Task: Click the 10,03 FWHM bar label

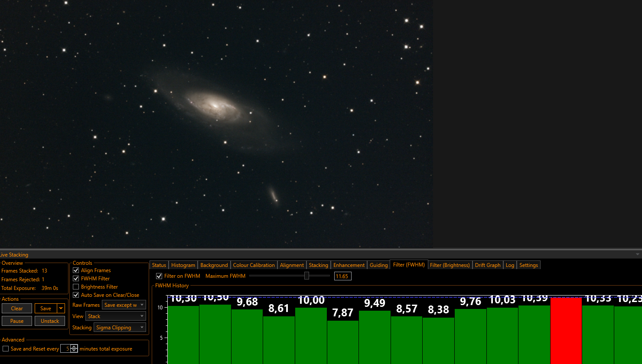Action: (x=502, y=300)
